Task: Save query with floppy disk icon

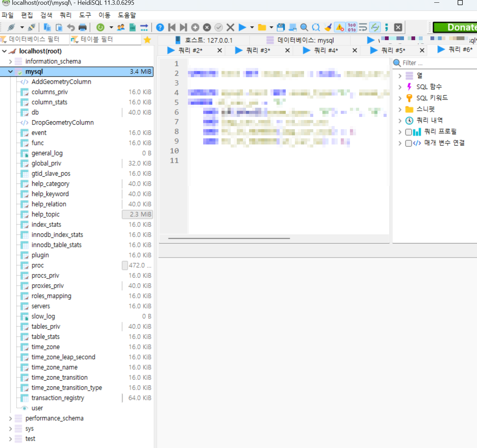Action: point(281,27)
